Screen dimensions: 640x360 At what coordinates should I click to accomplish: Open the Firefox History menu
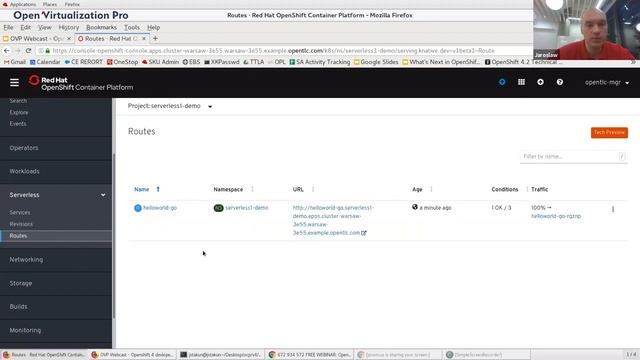coord(69,27)
